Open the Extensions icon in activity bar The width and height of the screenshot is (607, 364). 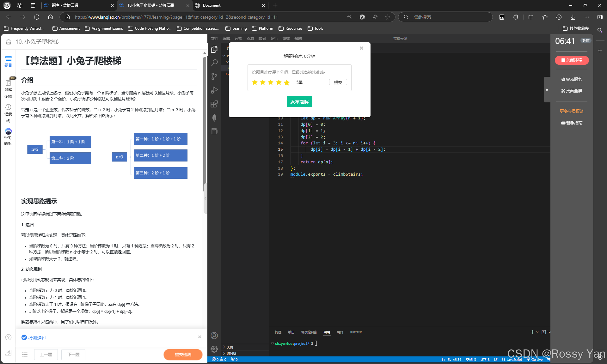tap(214, 104)
